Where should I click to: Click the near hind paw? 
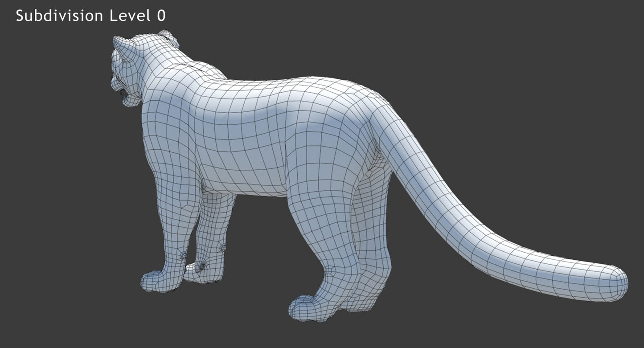pos(308,308)
